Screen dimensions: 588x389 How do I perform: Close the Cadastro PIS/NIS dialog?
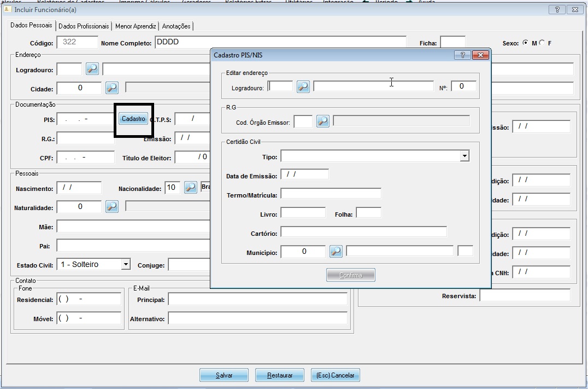tap(479, 55)
